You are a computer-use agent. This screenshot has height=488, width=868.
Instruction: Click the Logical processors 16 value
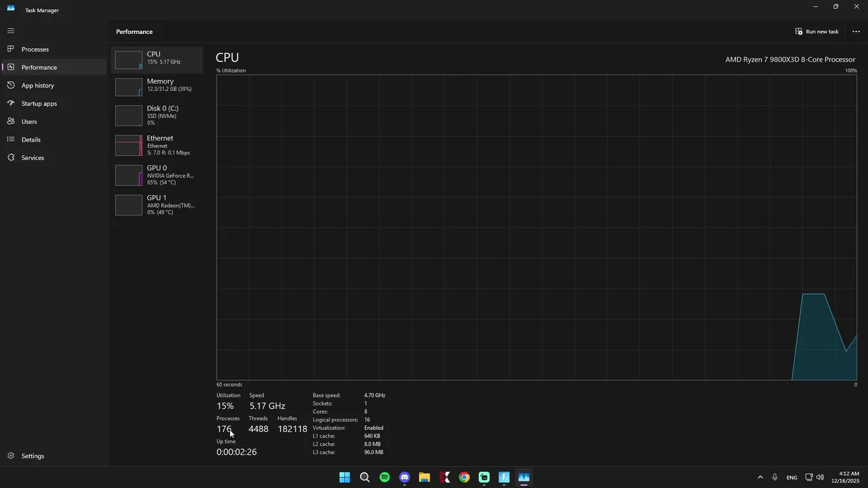click(x=367, y=420)
